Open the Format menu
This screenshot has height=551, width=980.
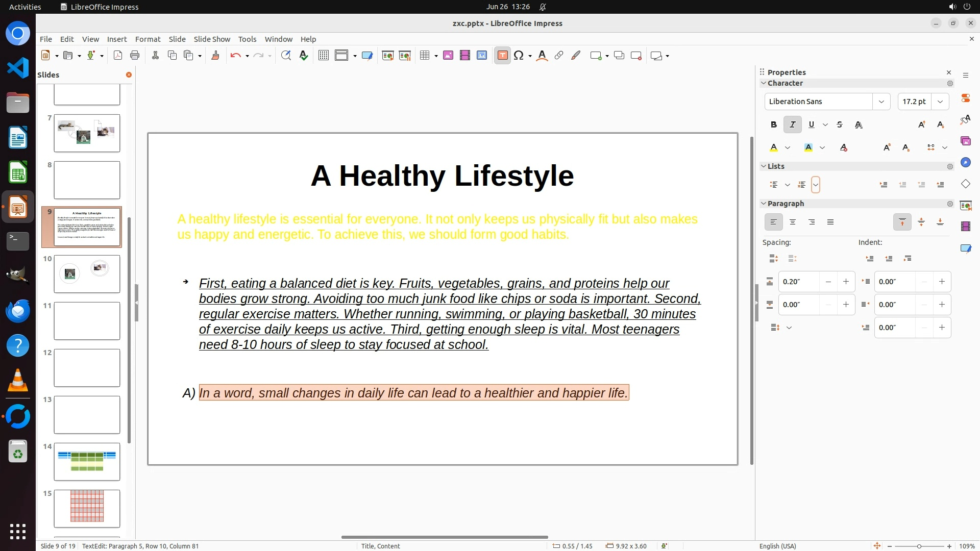click(x=148, y=39)
